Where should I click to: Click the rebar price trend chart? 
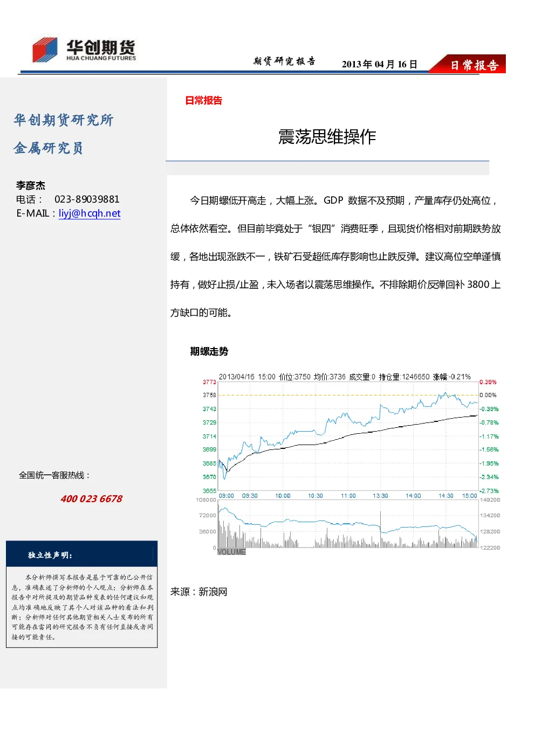point(348,436)
